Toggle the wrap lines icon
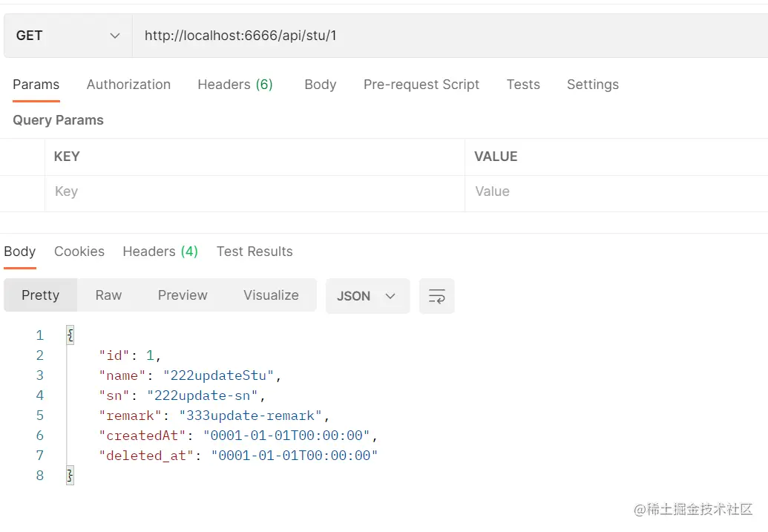The width and height of the screenshot is (768, 532). click(x=436, y=296)
